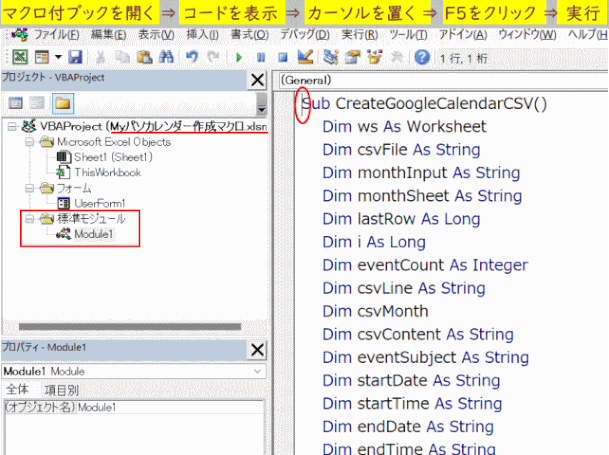Open the Module1 object dropdown in Properties

point(258,371)
